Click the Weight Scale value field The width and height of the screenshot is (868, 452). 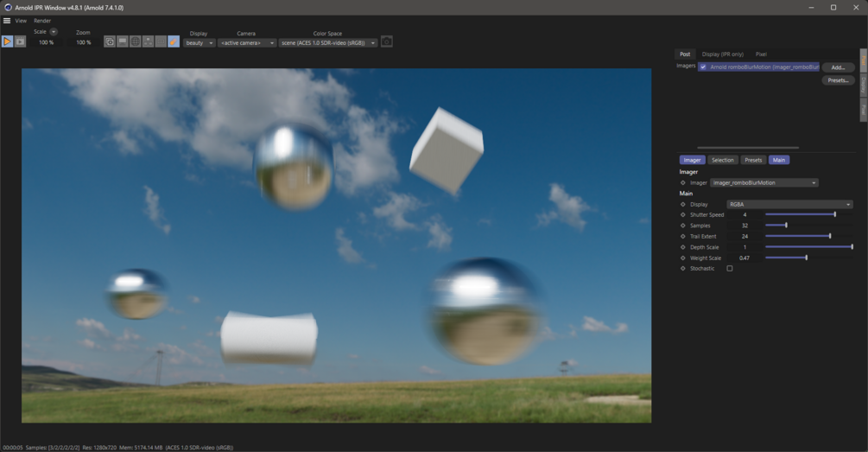744,258
